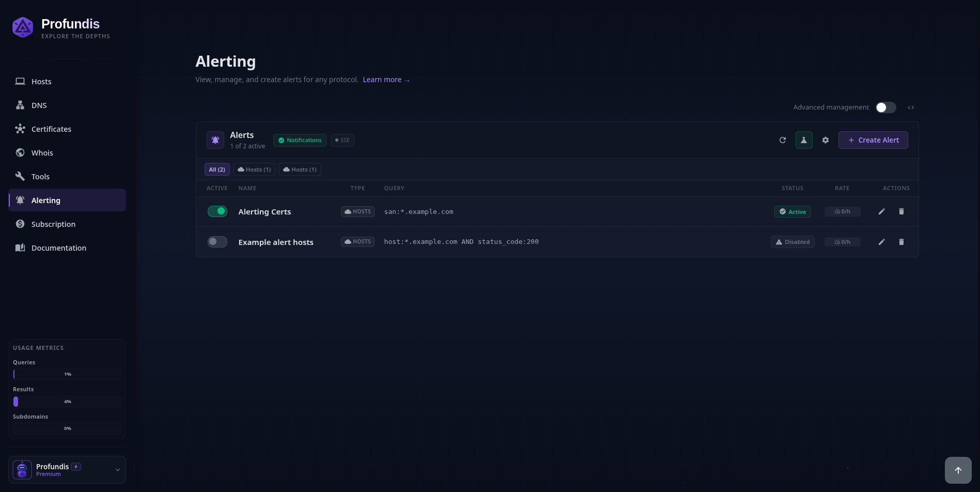Delete the Alerting Certs alert

point(901,211)
